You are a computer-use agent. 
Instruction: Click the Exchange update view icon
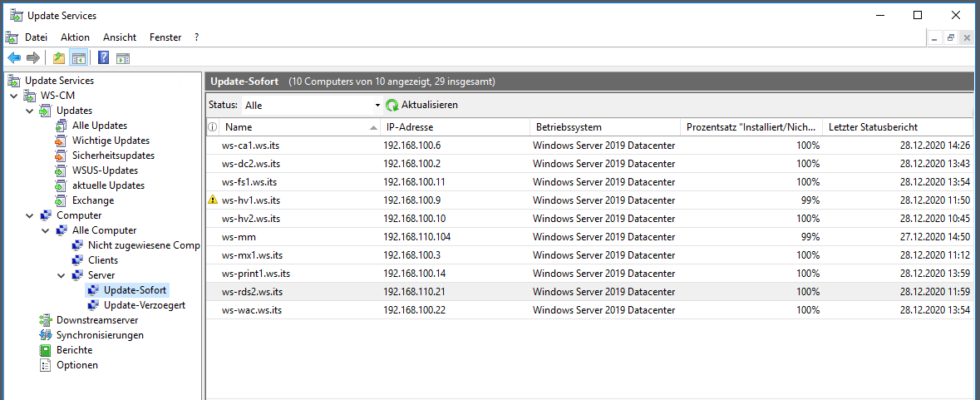click(x=61, y=200)
